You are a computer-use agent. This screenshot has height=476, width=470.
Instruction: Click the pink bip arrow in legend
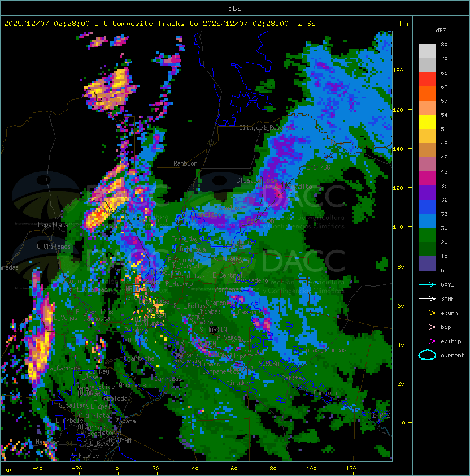[427, 327]
